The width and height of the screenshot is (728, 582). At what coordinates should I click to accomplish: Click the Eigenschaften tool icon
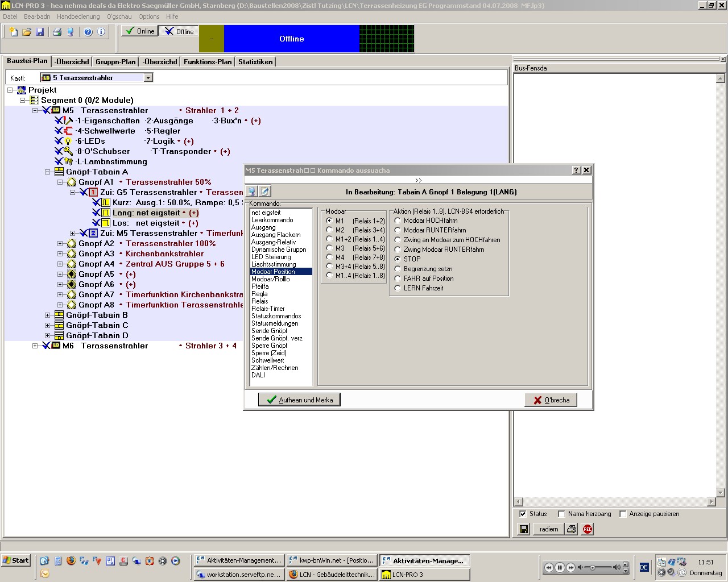[x=68, y=120]
